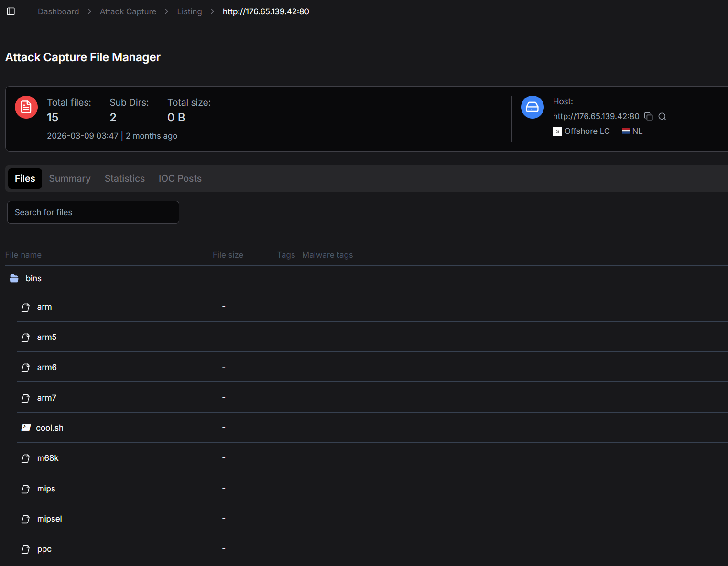The image size is (728, 566).
Task: Select the IOC Posts tab
Action: click(180, 178)
